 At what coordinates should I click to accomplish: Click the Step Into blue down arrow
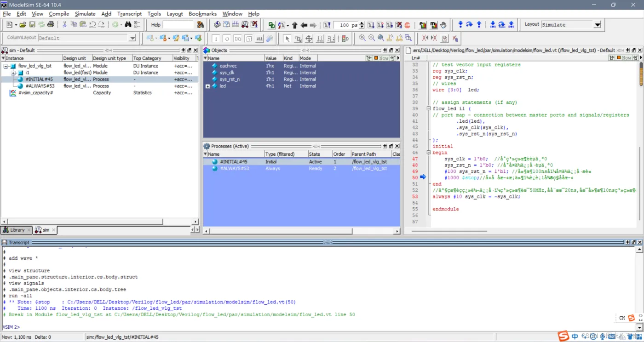tap(460, 25)
